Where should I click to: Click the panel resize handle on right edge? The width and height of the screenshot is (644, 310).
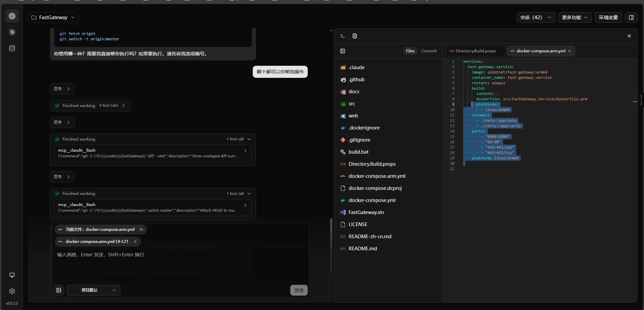point(641,100)
